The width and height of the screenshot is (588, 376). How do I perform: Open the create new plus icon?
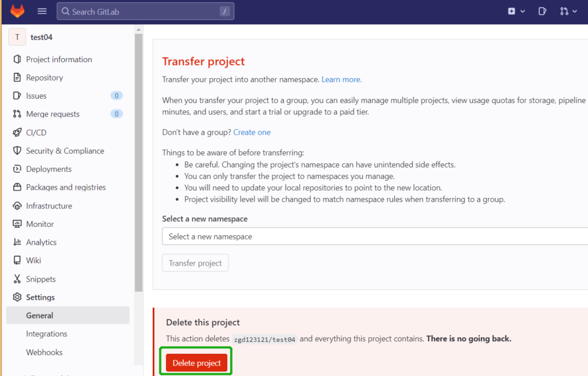511,11
